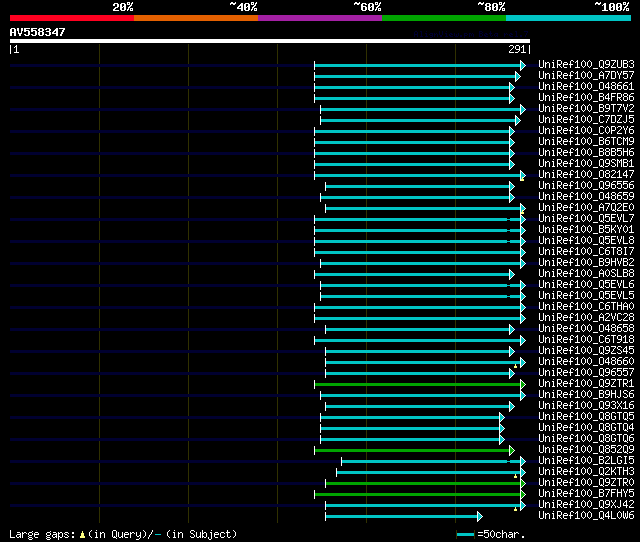Select the UniRef100_O48659 label
This screenshot has width=640, height=542.
tap(586, 197)
